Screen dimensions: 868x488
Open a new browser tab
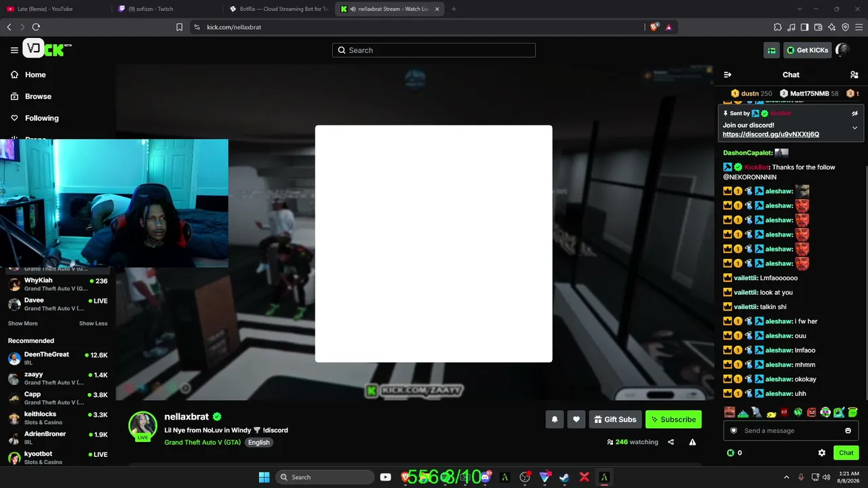(x=454, y=9)
